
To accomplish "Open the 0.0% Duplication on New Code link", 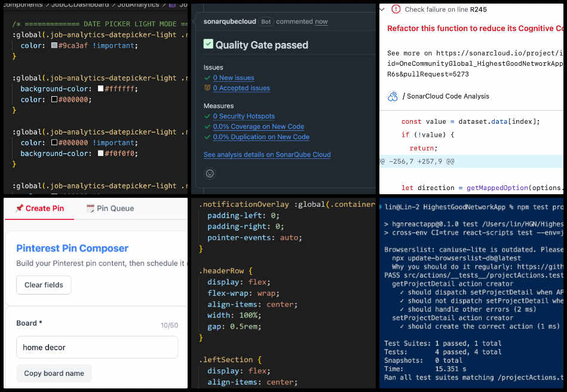I will tap(261, 137).
